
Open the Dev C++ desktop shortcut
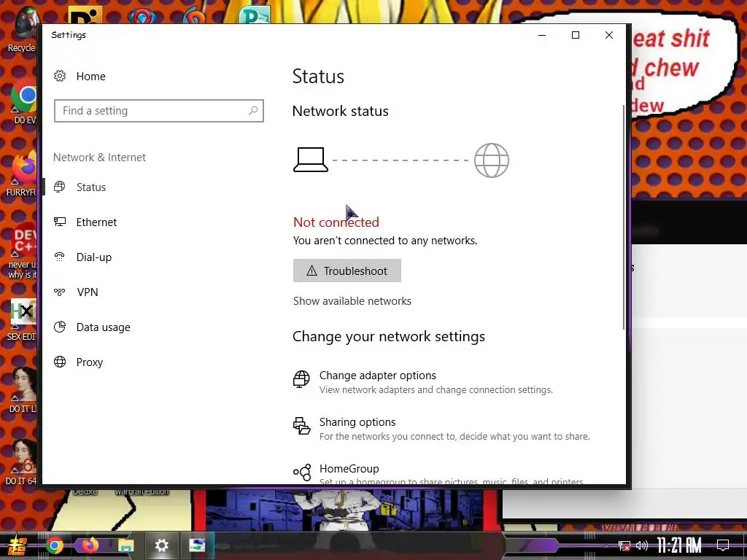coord(23,252)
